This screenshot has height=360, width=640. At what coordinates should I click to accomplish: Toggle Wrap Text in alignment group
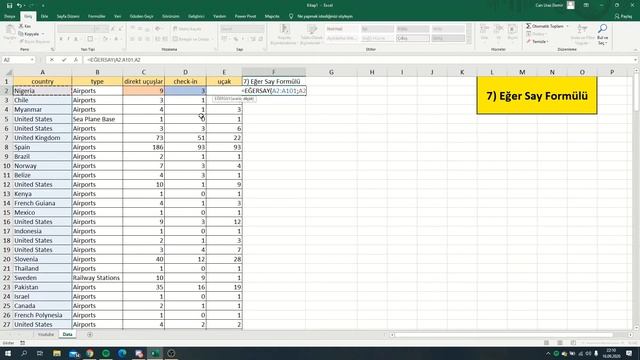[187, 29]
